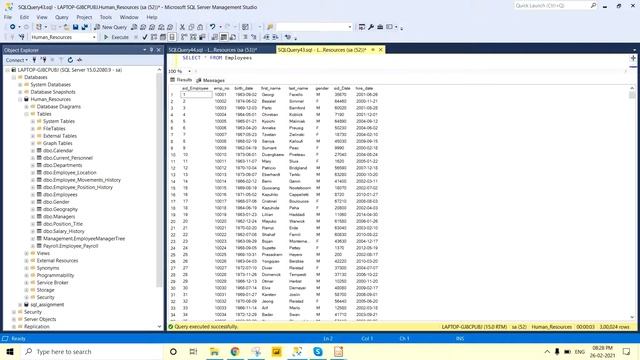Viewport: 640px width, 360px height.
Task: Expand the sql_assignment database node
Action: (20, 304)
